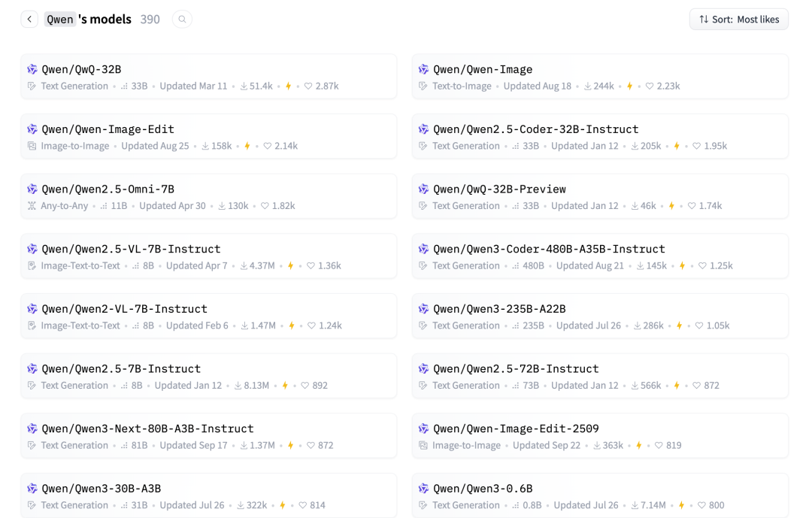Open Qwen/Qwen-Image-Edit-2509 model card
Screen dimensions: 812x518
click(600, 435)
